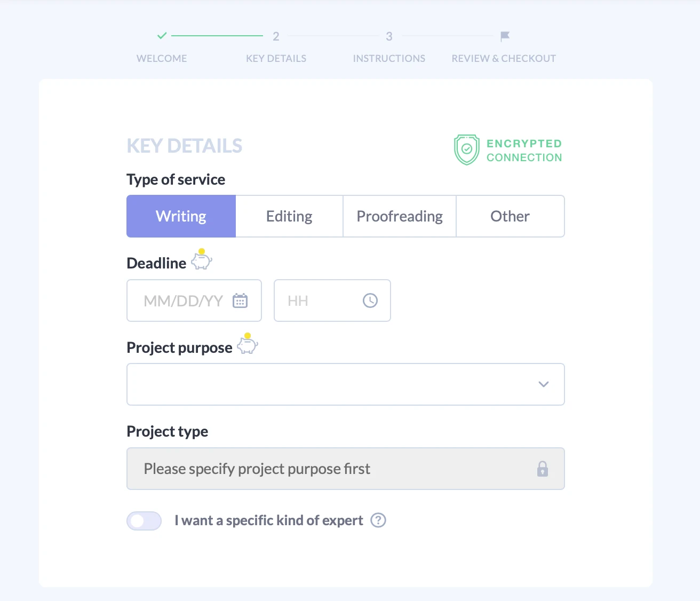The height and width of the screenshot is (601, 700).
Task: Choose Other as the service type
Action: pos(510,216)
